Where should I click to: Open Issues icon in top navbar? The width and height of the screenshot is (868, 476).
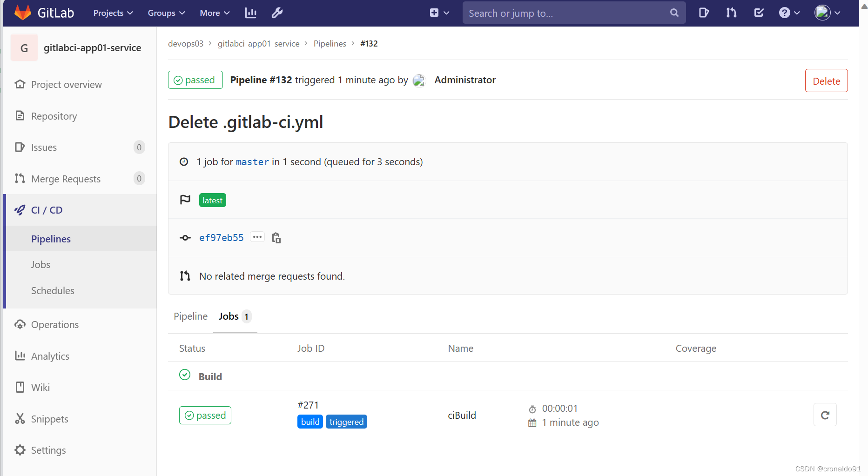coord(704,13)
